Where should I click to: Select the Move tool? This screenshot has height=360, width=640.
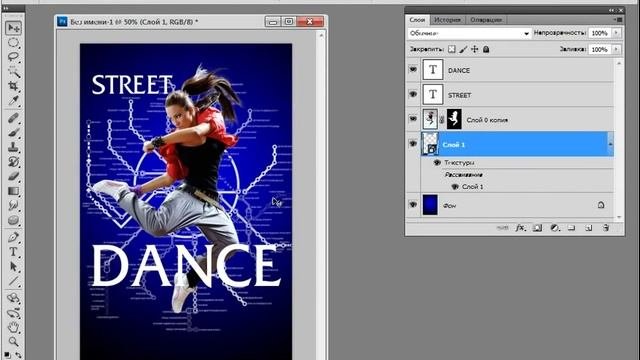[x=13, y=28]
